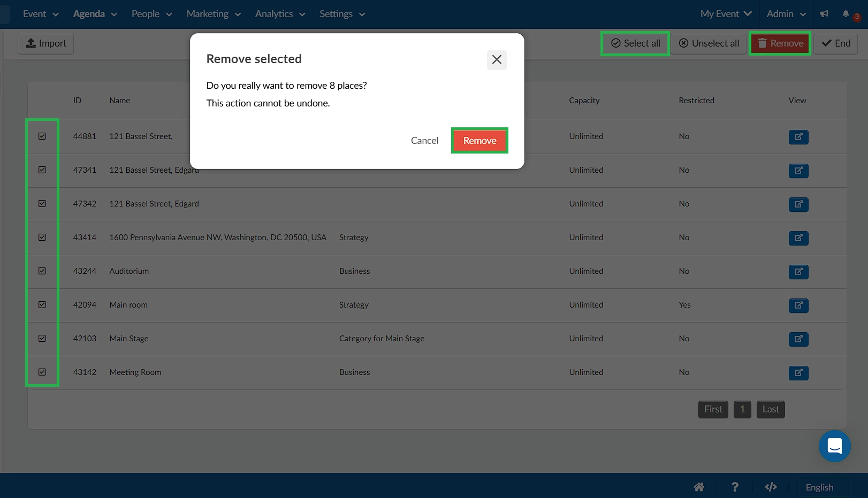Click the Import button

pos(46,43)
